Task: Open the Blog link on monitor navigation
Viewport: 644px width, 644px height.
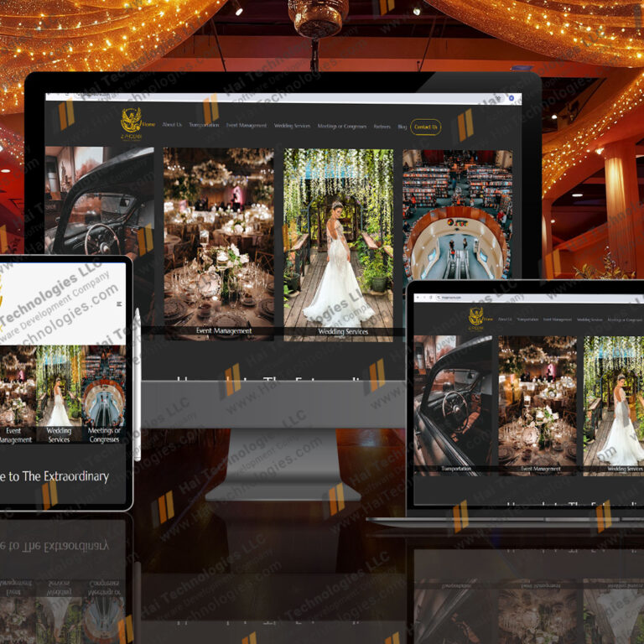Action: click(x=402, y=127)
